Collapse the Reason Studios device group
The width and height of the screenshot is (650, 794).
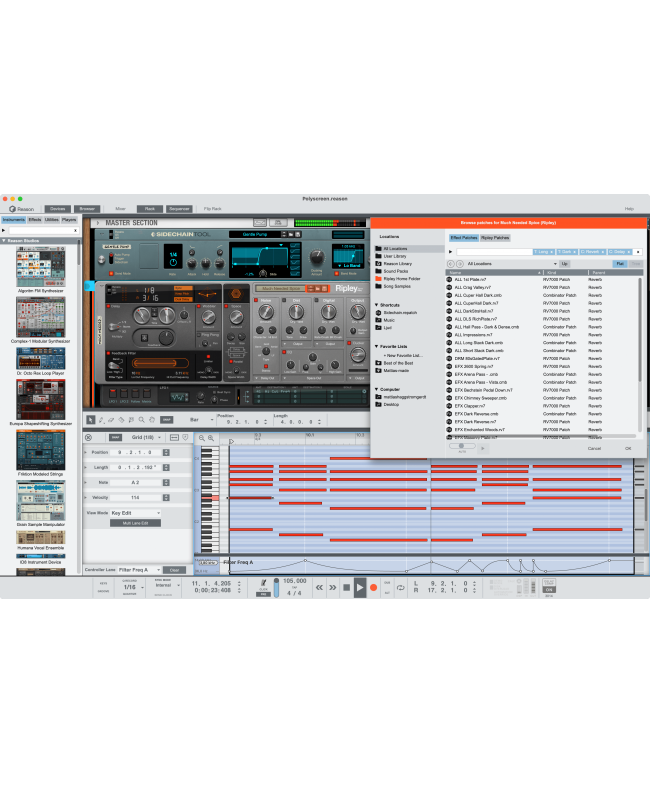click(x=4, y=241)
